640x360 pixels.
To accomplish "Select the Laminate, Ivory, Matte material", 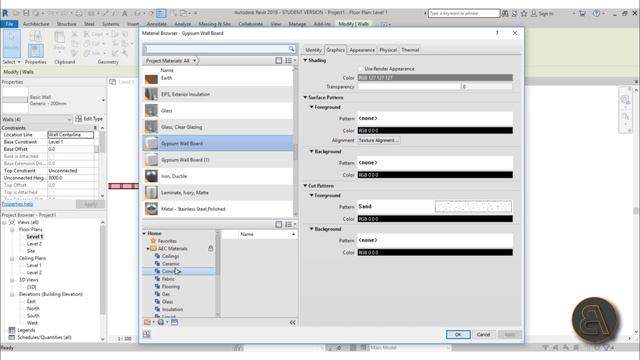I will (218, 192).
